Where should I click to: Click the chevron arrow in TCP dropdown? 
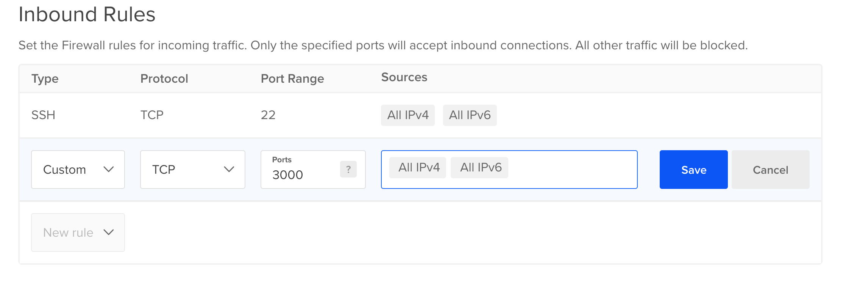tap(229, 170)
